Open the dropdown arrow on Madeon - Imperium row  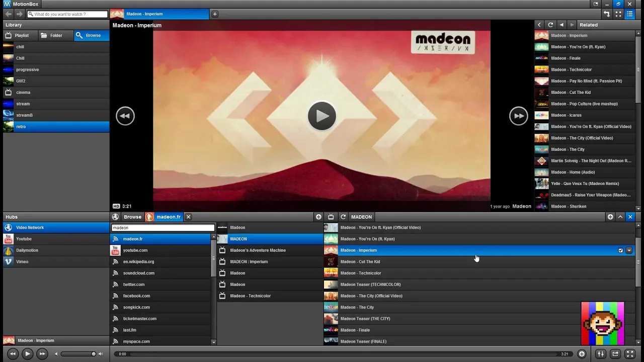point(629,250)
